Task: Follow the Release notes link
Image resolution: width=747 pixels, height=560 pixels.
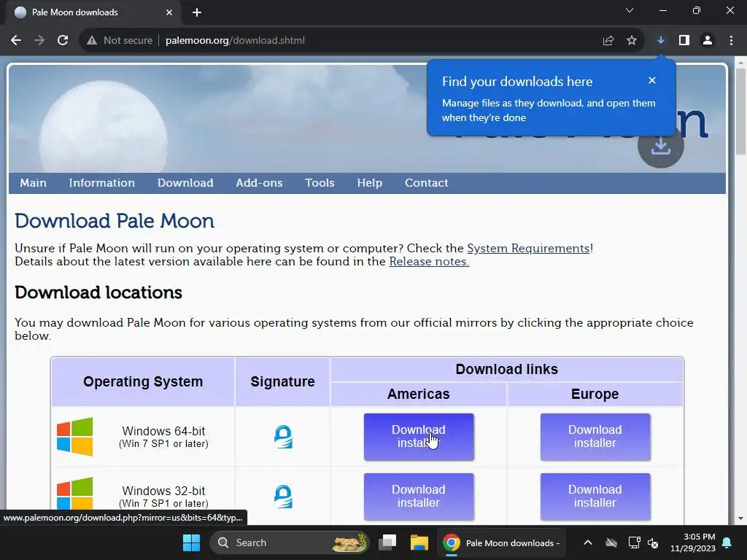Action: pyautogui.click(x=429, y=262)
